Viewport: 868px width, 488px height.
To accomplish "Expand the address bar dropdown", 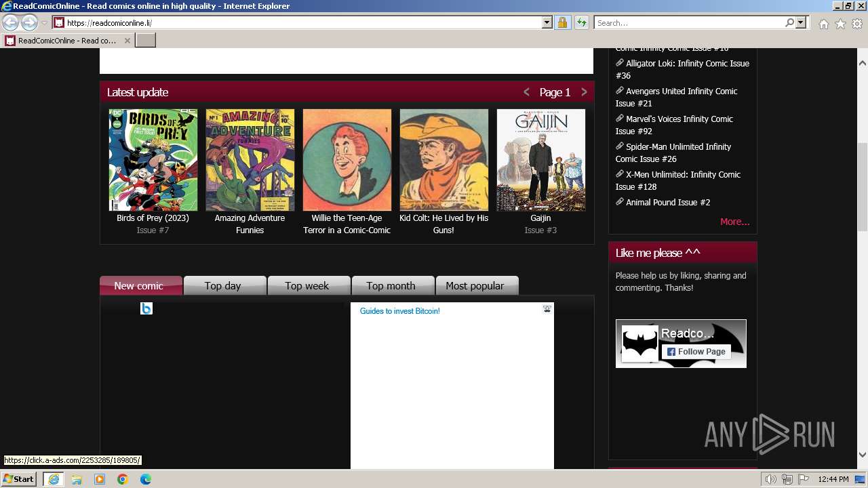I will [x=547, y=22].
